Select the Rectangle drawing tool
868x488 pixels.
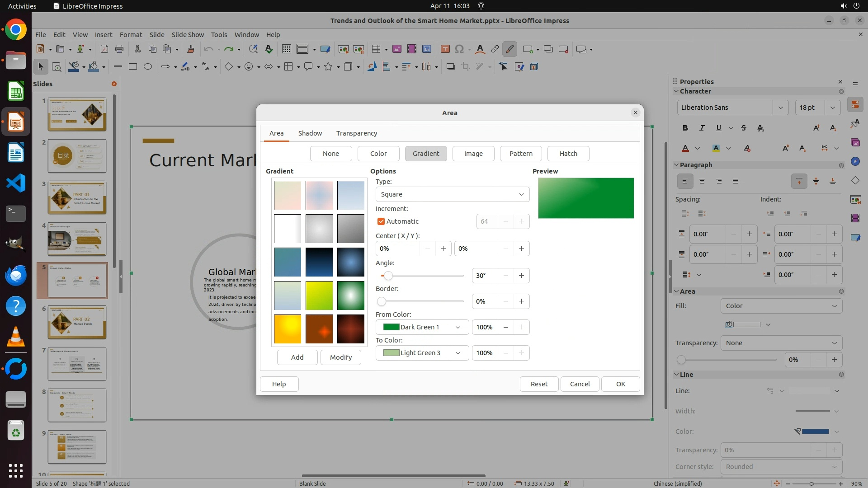133,67
